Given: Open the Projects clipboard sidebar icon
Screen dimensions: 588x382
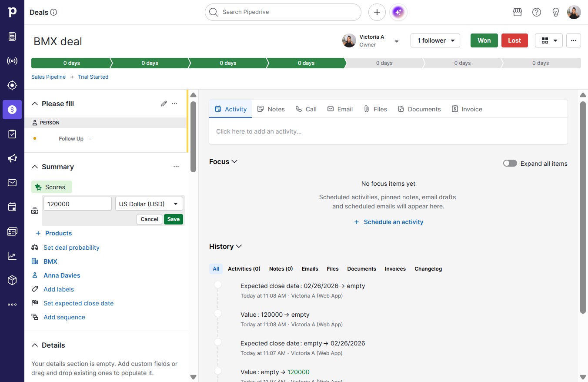Looking at the screenshot, I should [x=12, y=134].
